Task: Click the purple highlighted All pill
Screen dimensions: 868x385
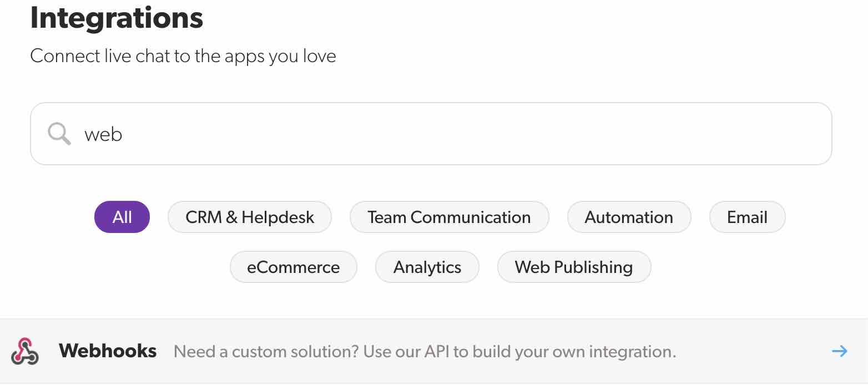Action: click(x=122, y=217)
